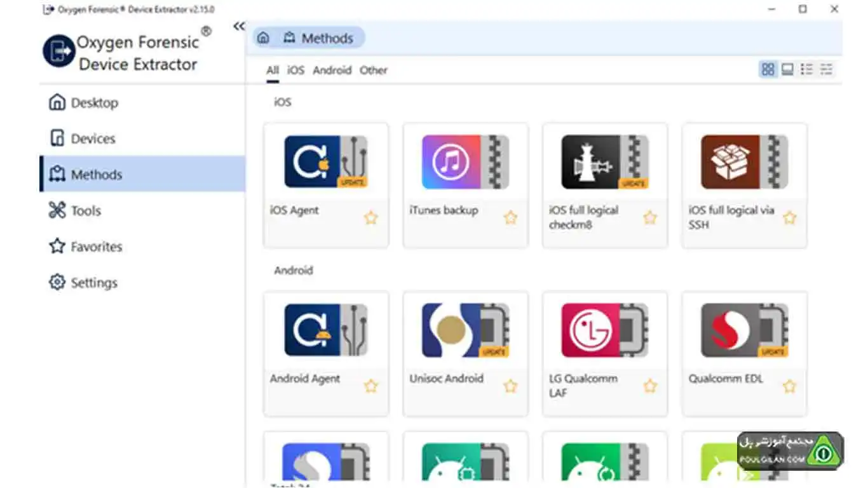
Task: Open Settings in the sidebar
Action: [x=142, y=282]
